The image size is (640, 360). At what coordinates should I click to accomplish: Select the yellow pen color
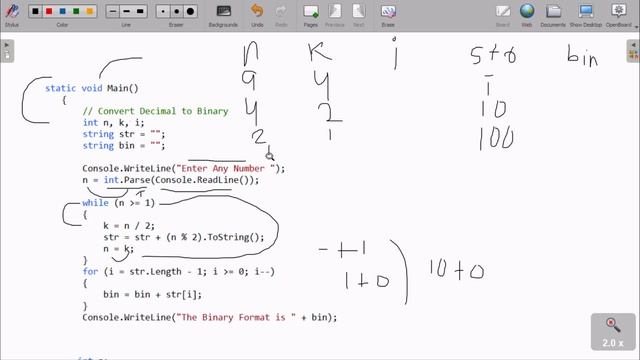coord(90,11)
